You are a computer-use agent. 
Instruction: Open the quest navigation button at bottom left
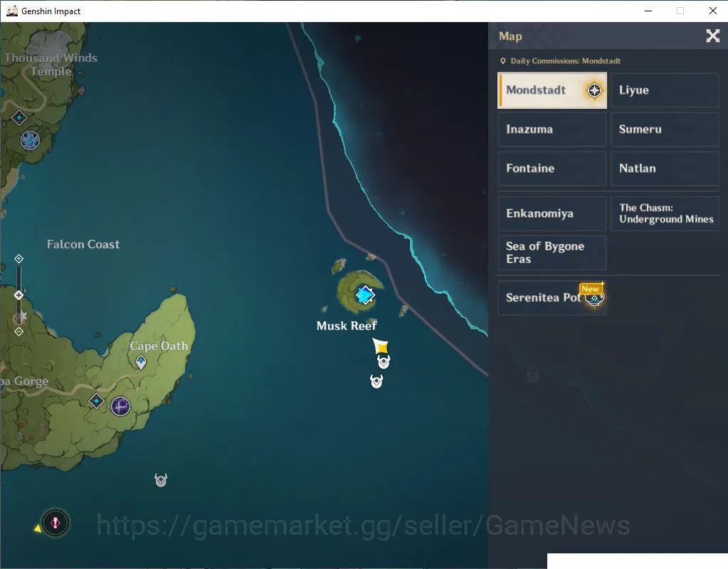(56, 523)
